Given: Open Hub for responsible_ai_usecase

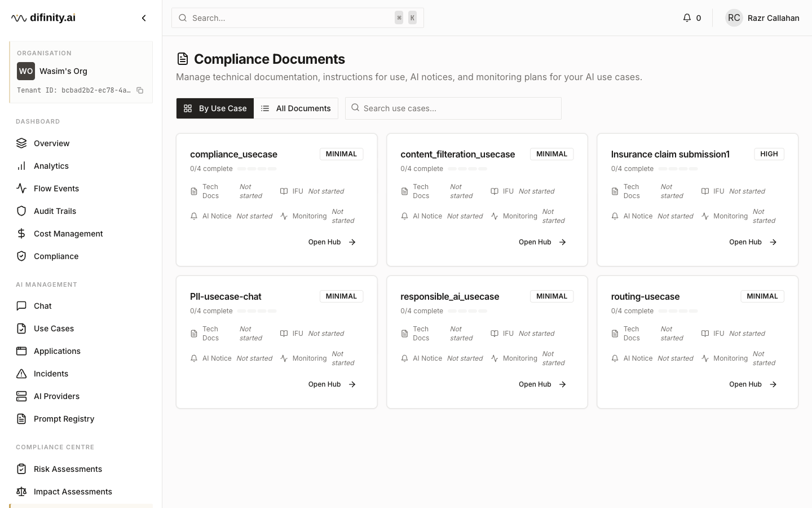Looking at the screenshot, I should pos(542,384).
